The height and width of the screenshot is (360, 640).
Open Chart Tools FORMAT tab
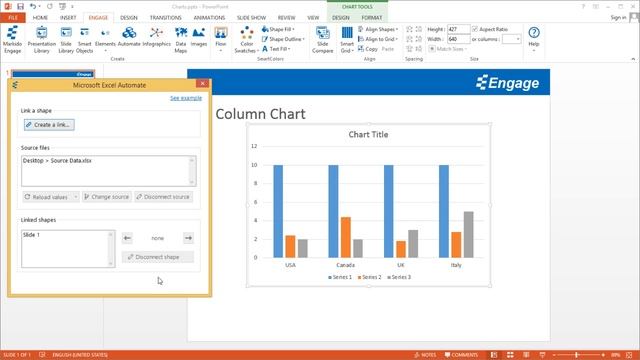click(x=371, y=18)
